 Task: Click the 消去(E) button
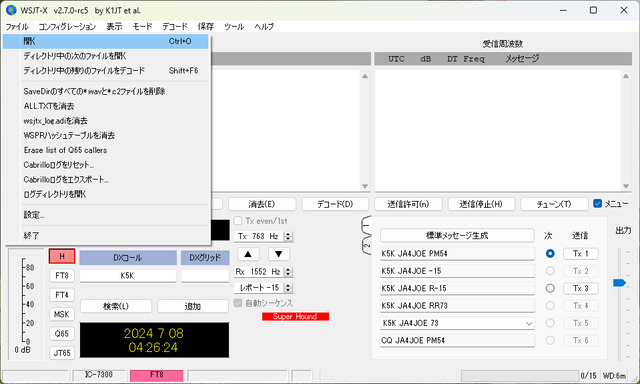click(262, 204)
